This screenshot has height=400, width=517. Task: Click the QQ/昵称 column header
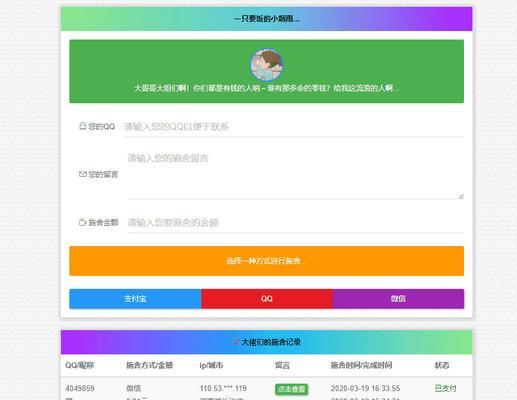(x=80, y=365)
